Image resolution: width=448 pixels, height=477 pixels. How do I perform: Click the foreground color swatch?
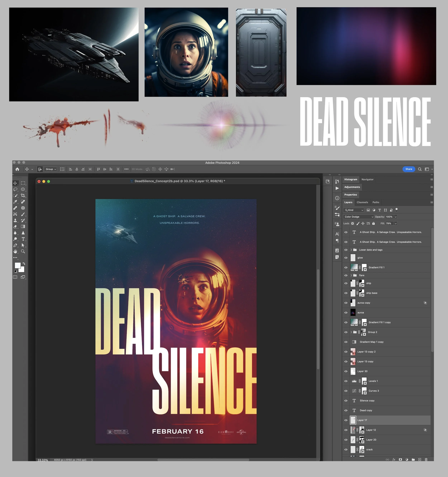coord(18,265)
